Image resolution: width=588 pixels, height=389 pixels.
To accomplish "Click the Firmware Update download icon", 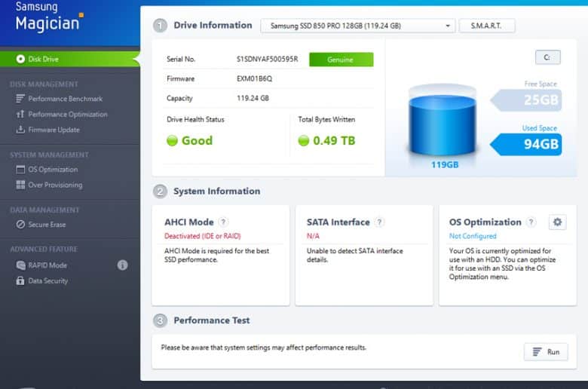I will tap(20, 130).
